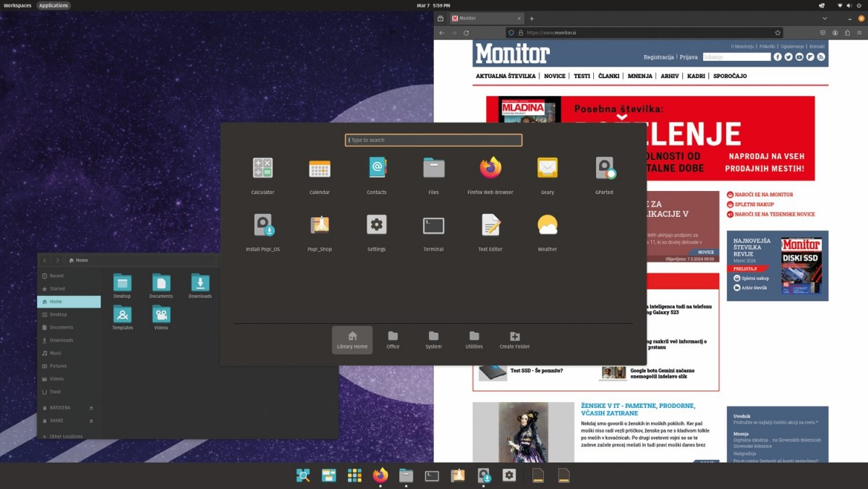This screenshot has height=489, width=868.
Task: Open Trash in Files sidebar
Action: (x=69, y=392)
